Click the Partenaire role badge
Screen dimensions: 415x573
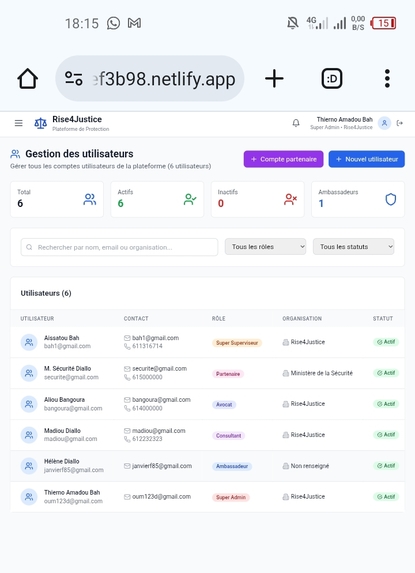click(x=228, y=374)
